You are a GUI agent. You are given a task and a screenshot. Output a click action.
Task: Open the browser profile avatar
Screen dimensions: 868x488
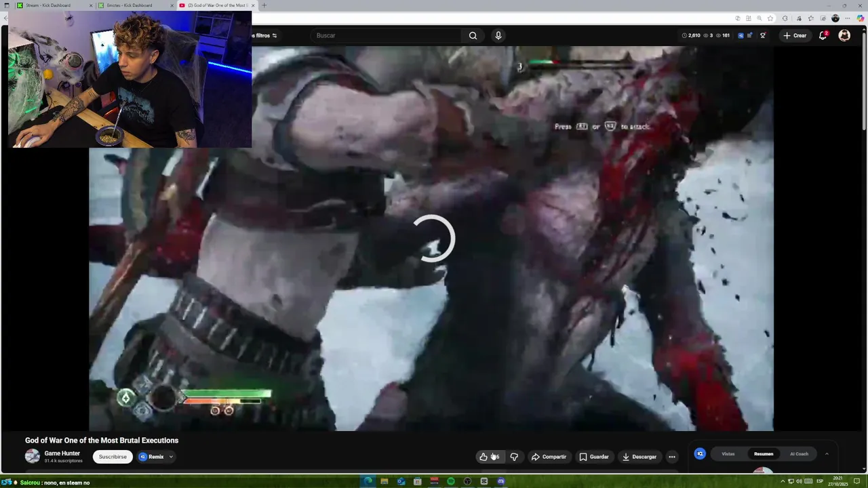click(x=835, y=18)
